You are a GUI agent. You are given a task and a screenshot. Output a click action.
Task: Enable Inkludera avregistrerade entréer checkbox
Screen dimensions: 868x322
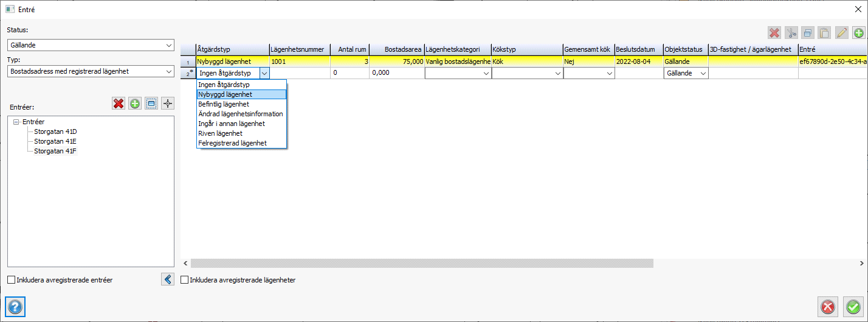coord(12,280)
